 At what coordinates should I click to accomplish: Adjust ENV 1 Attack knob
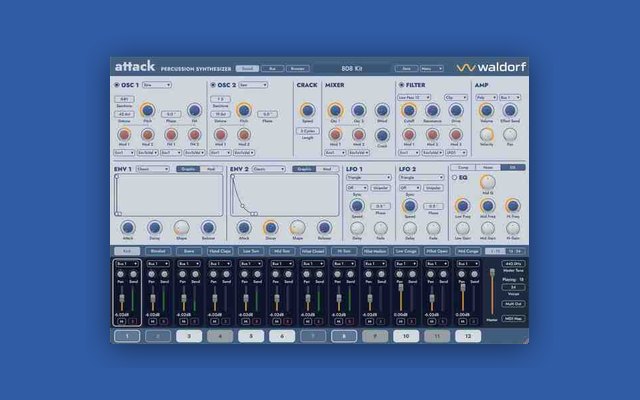tap(128, 228)
